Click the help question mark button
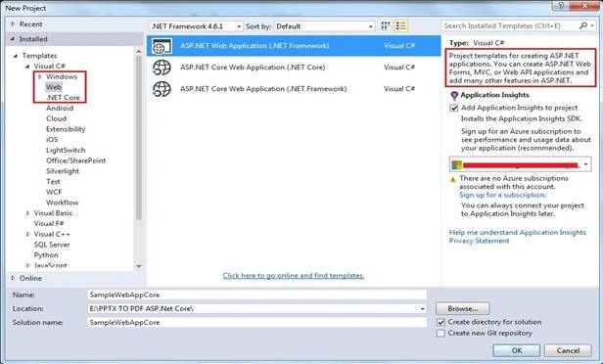The height and width of the screenshot is (364, 603). tap(561, 5)
